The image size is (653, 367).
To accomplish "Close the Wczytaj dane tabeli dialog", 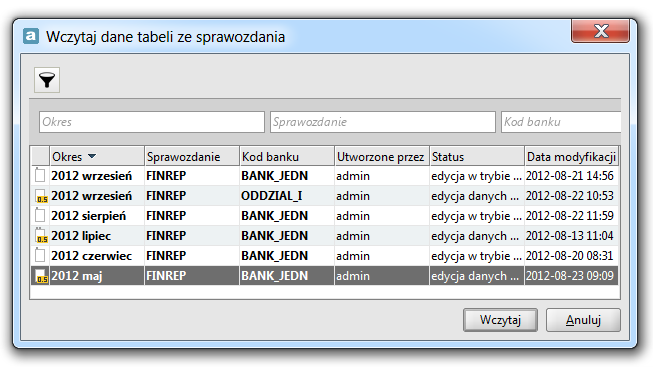I will pos(600,31).
